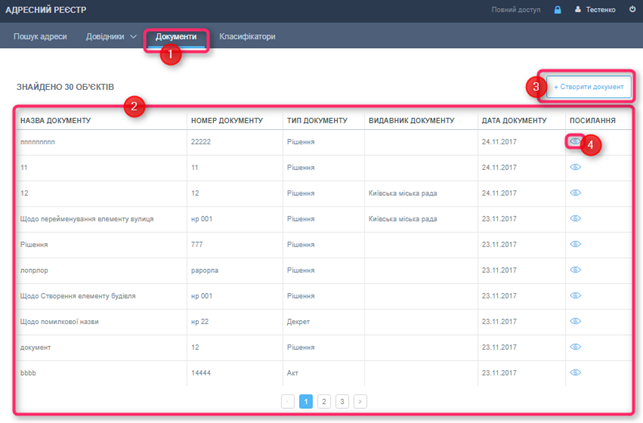Click eye icon for Щодо помилкової назви
Screen dimensions: 643x423
tap(575, 321)
